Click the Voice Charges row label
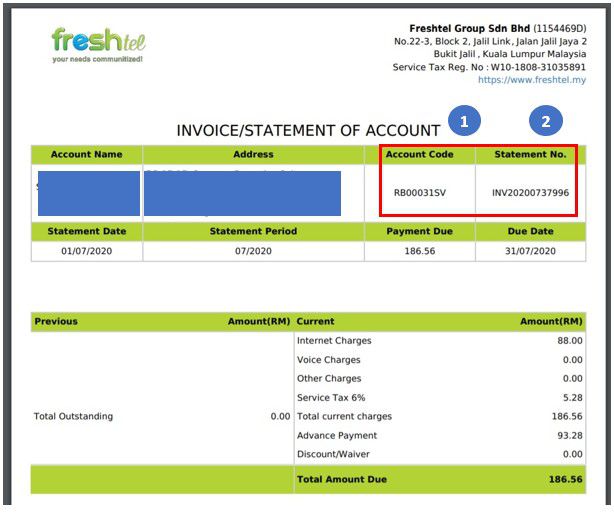Screen dimensions: 614x518 click(x=329, y=360)
